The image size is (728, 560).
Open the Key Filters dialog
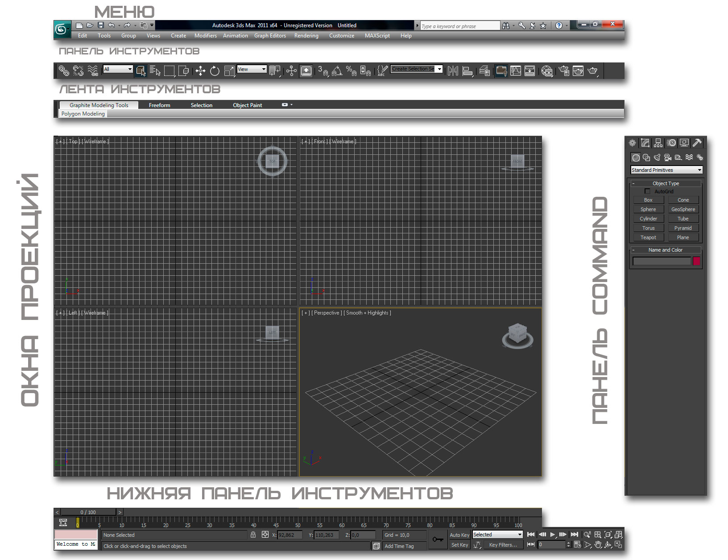pyautogui.click(x=503, y=545)
